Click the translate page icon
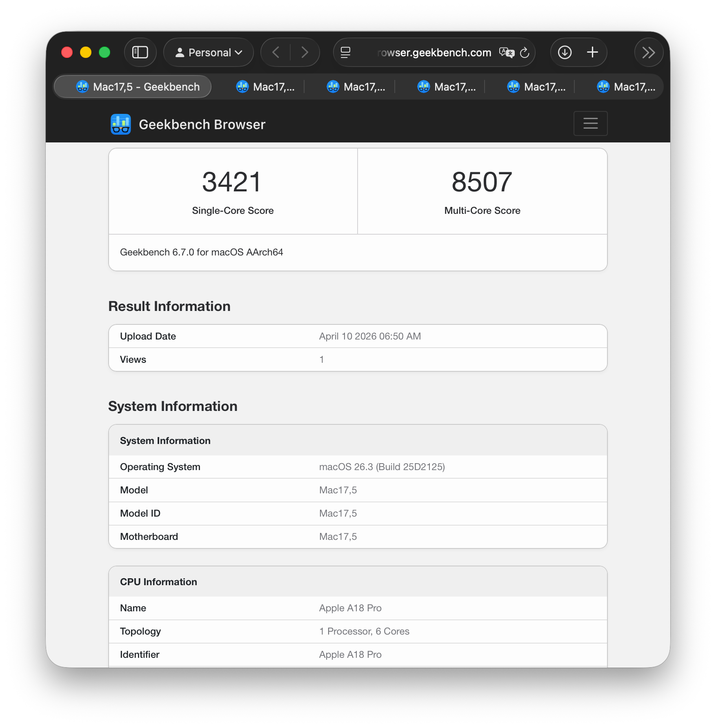 pyautogui.click(x=507, y=52)
